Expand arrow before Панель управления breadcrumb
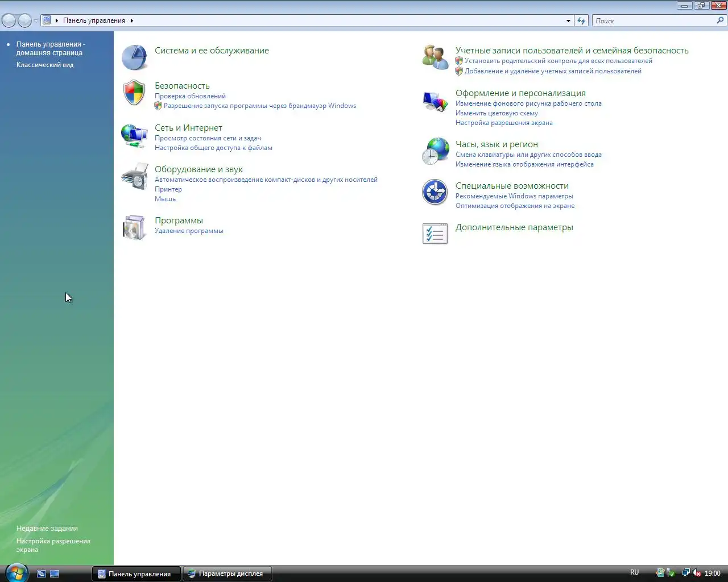Screen dimensions: 728x582 [57, 20]
